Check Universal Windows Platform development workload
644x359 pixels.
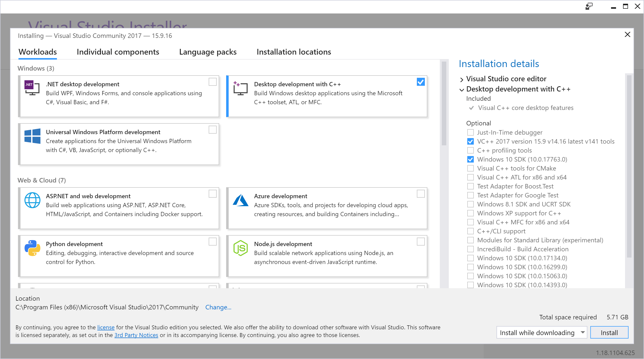click(x=212, y=130)
